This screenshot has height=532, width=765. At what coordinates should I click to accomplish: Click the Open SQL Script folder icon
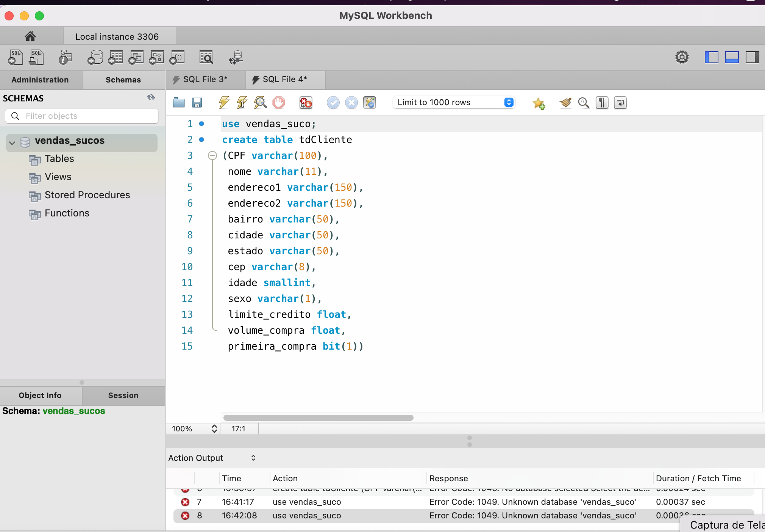[179, 103]
